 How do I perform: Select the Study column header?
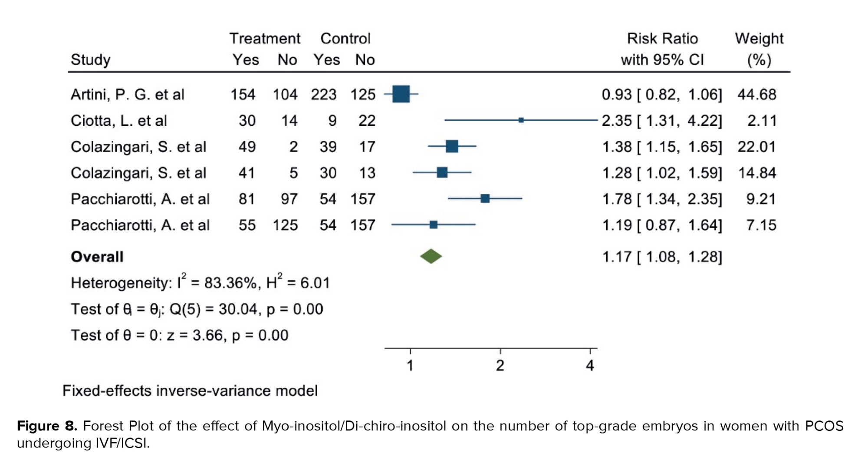click(90, 60)
